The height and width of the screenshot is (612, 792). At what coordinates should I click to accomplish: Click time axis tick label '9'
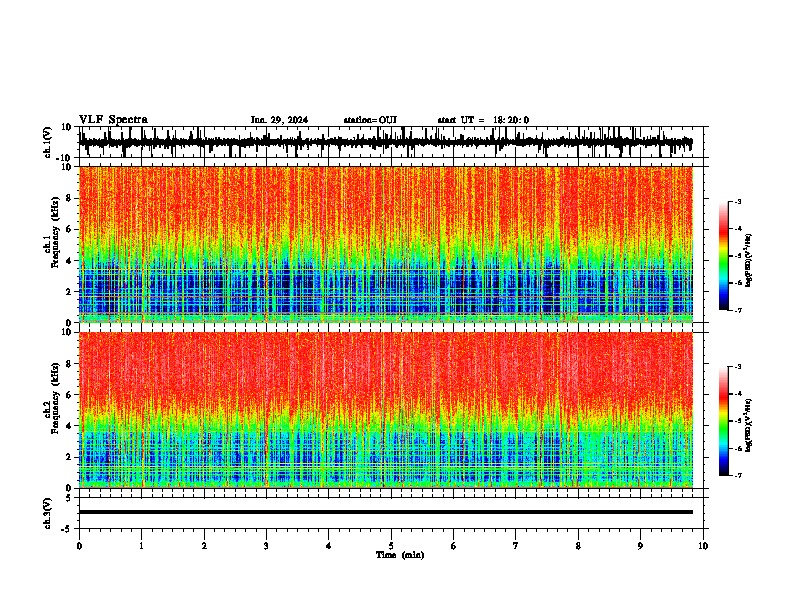[x=640, y=546]
